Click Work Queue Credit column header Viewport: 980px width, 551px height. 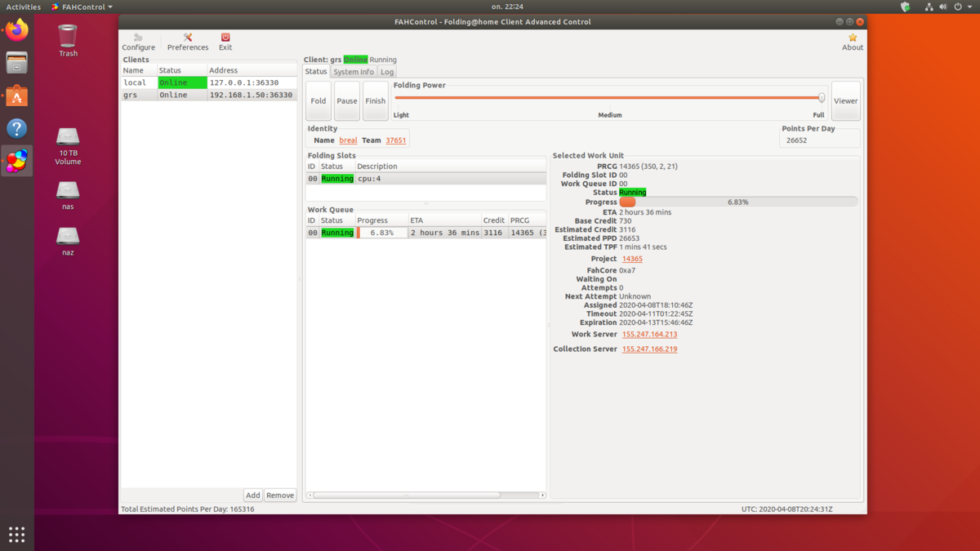(x=494, y=220)
